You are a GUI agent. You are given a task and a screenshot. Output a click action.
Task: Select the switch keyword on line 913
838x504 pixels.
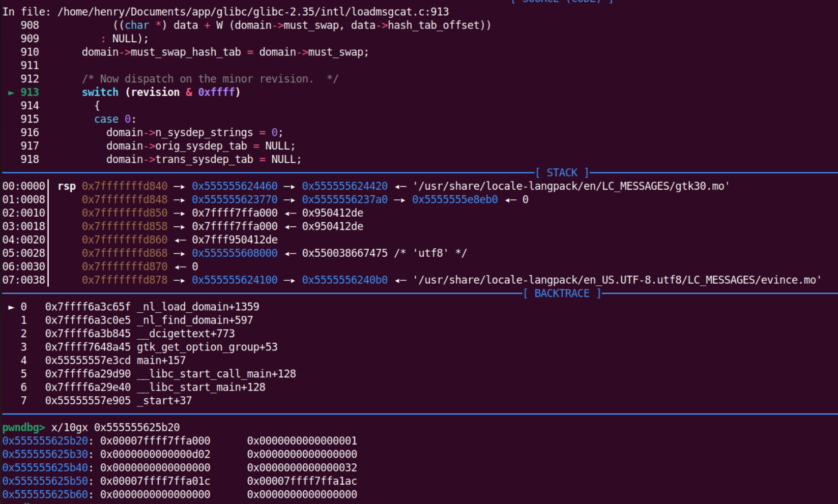click(100, 92)
